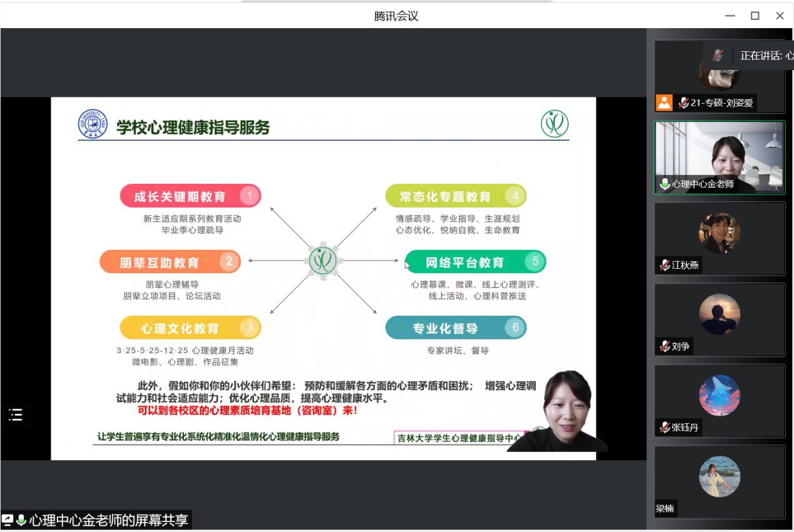794x532 pixels.
Task: Select the 江秋燕 participant avatar
Action: 719,233
